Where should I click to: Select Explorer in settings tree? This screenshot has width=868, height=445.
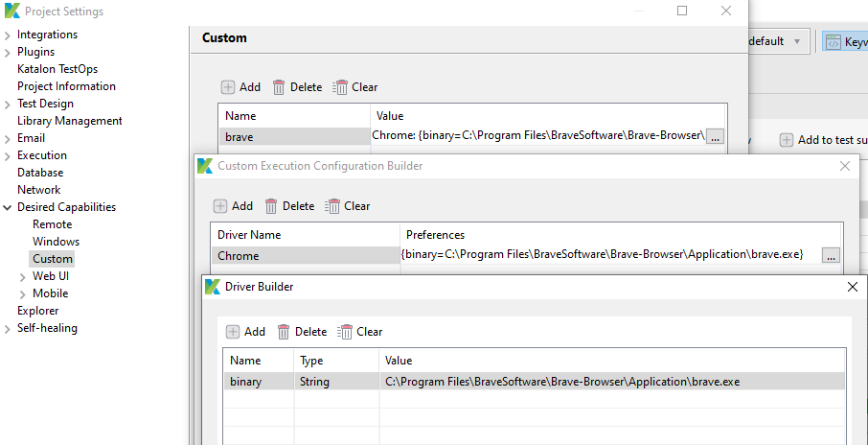point(37,311)
